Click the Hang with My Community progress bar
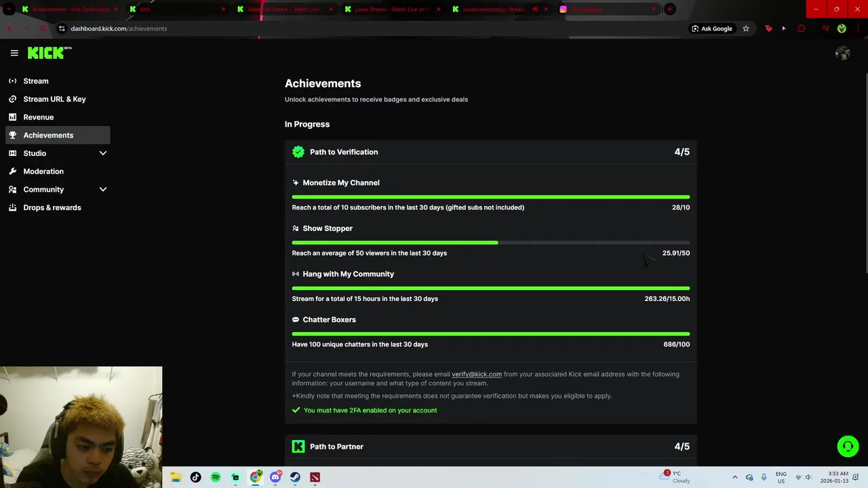868x488 pixels. pos(491,288)
